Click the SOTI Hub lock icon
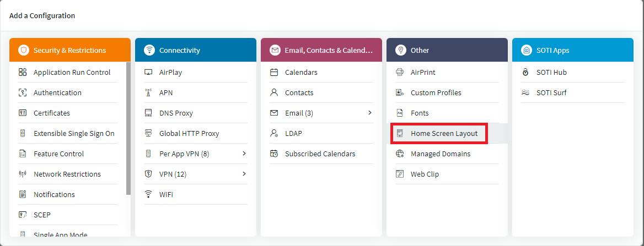This screenshot has width=644, height=246. coord(525,72)
